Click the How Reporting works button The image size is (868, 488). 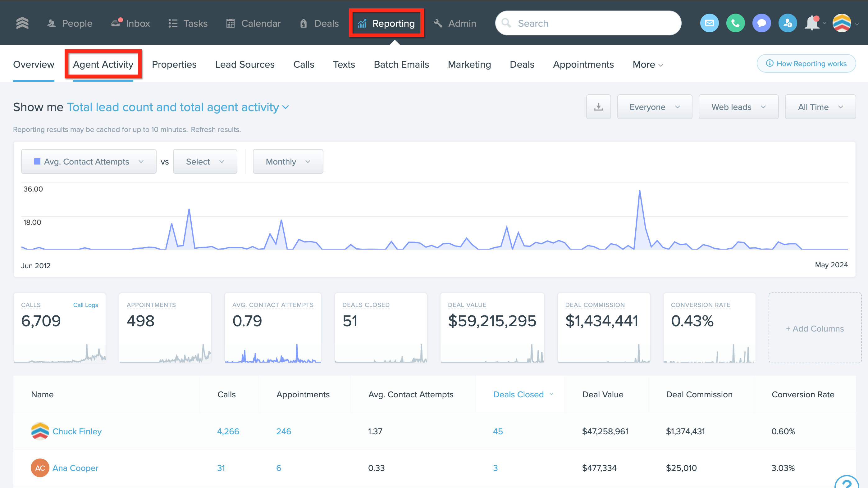[806, 63]
